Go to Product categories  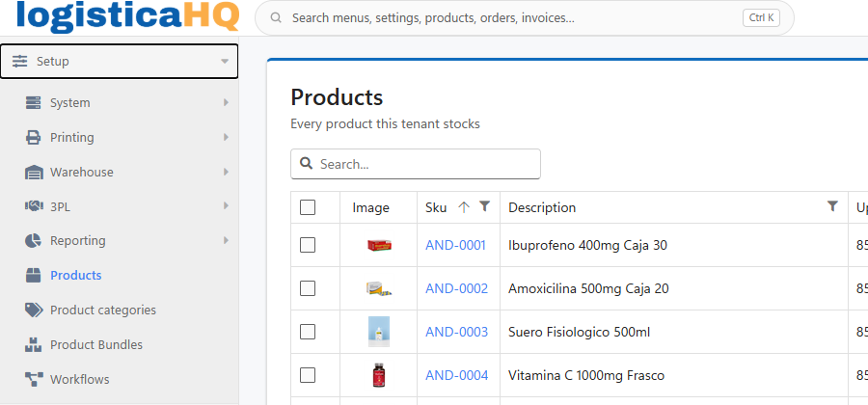[x=119, y=310]
